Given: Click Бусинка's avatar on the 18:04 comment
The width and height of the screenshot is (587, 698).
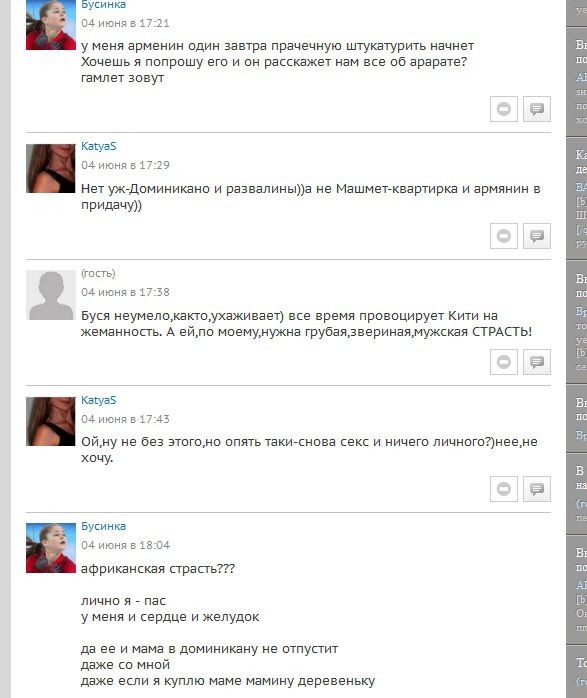Looking at the screenshot, I should coord(51,548).
